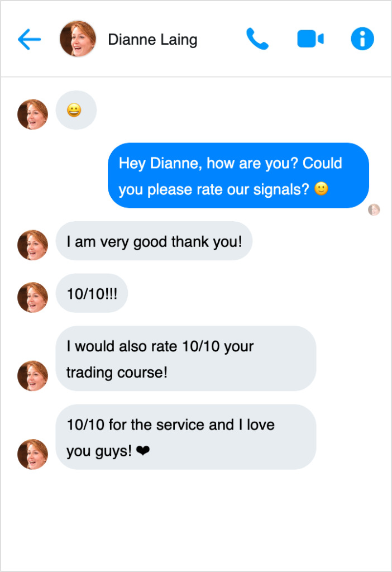392x572 pixels.
Task: Start a video call with Dianne
Action: (x=310, y=39)
